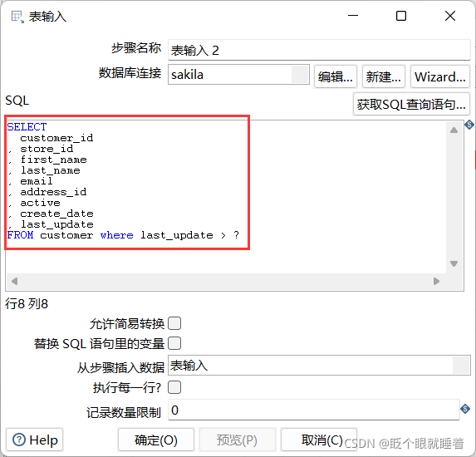This screenshot has height=457, width=476.
Task: Click the create_date line in SQL
Action: (x=56, y=214)
